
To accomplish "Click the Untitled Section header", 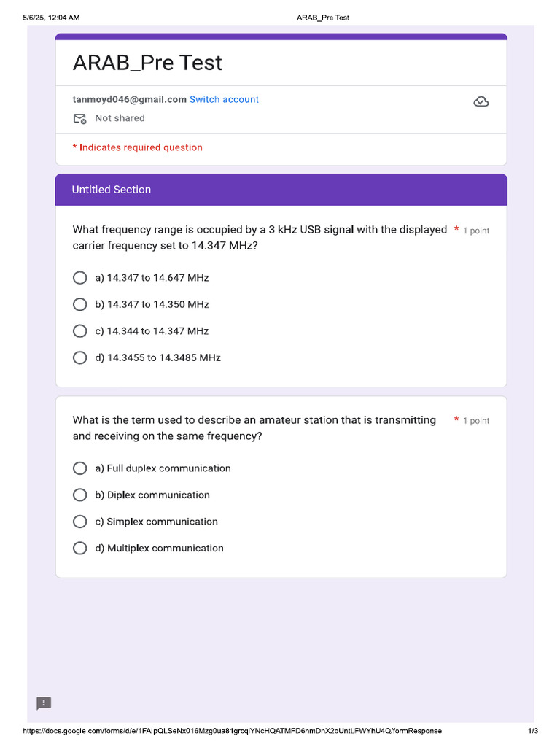I will (x=281, y=190).
